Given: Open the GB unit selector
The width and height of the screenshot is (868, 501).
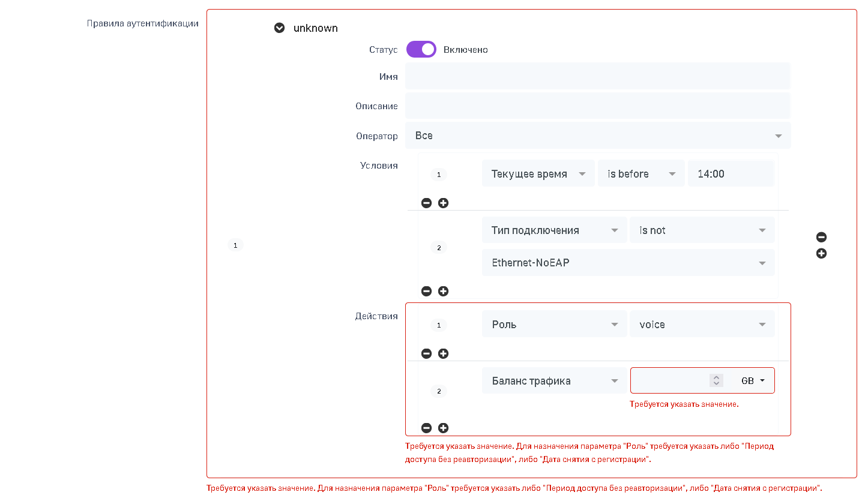Looking at the screenshot, I should (753, 381).
